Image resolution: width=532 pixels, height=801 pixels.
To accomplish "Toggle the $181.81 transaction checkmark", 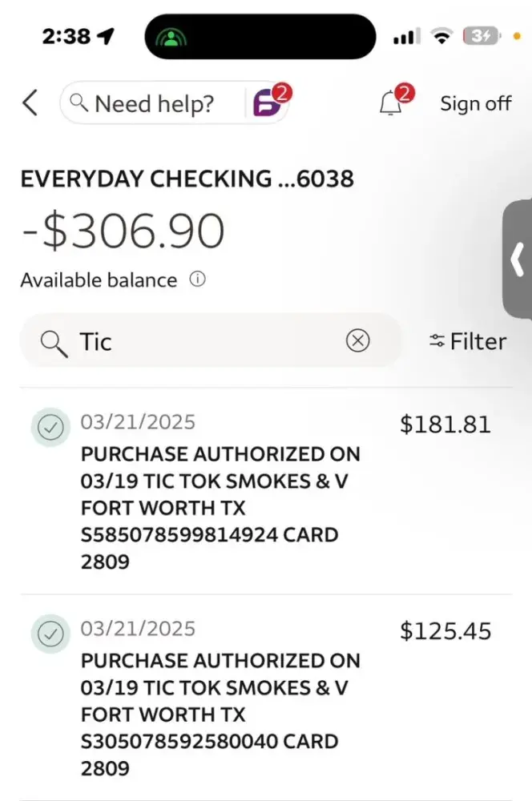I will (x=50, y=428).
